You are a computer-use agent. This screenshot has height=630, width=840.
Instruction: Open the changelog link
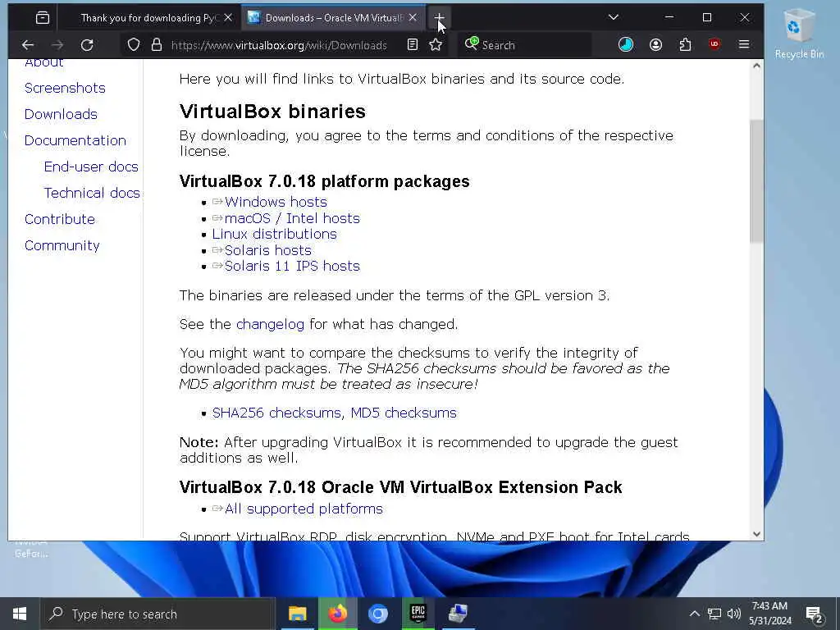[x=270, y=324]
